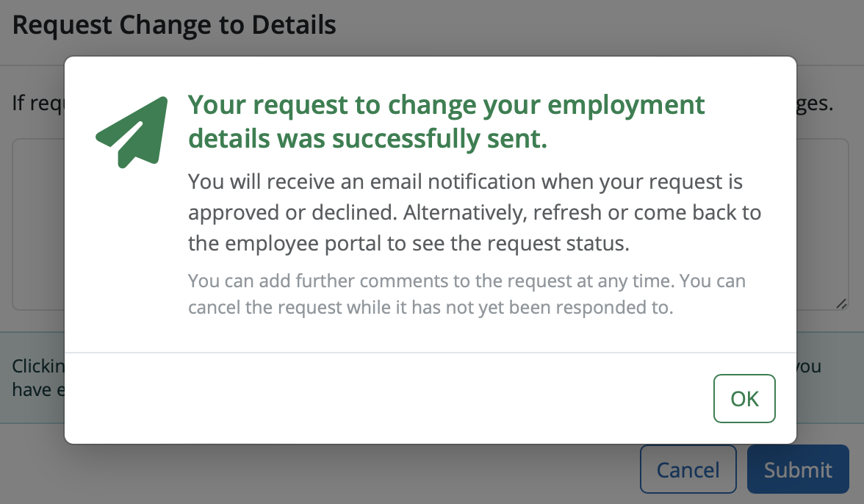Select the Request Change to Details heading
Viewport: 864px width, 504px height.
click(174, 25)
